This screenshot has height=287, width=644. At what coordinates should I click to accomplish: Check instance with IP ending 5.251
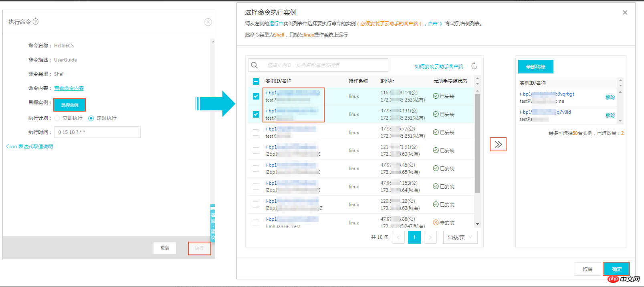(256, 132)
